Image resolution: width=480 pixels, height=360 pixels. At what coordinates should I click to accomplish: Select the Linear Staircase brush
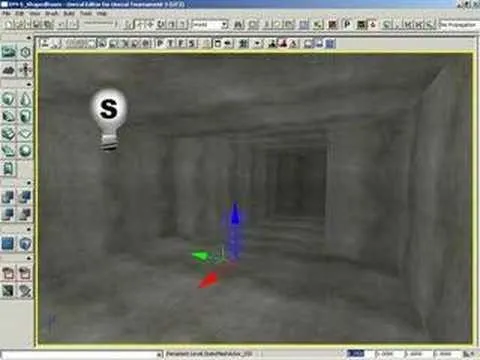9,133
